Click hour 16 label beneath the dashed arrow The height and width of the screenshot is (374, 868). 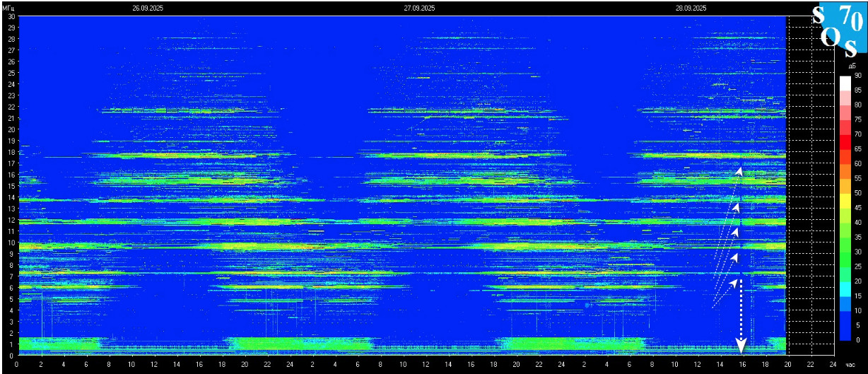pyautogui.click(x=742, y=365)
